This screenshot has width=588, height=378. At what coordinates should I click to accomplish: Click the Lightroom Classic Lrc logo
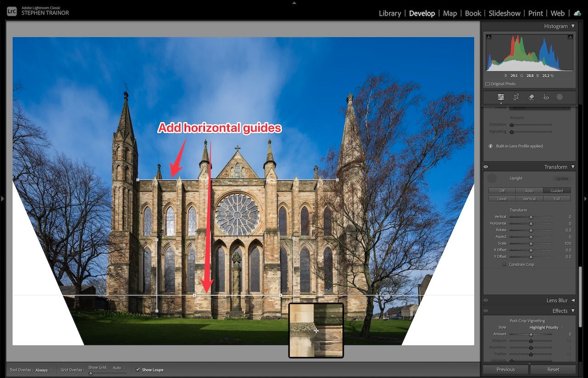pyautogui.click(x=12, y=11)
